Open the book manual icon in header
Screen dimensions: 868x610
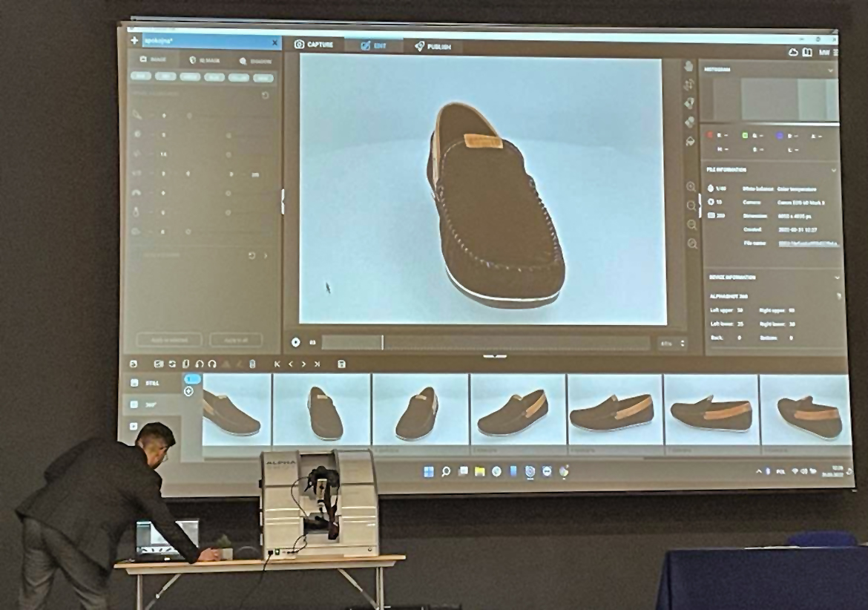[x=807, y=52]
